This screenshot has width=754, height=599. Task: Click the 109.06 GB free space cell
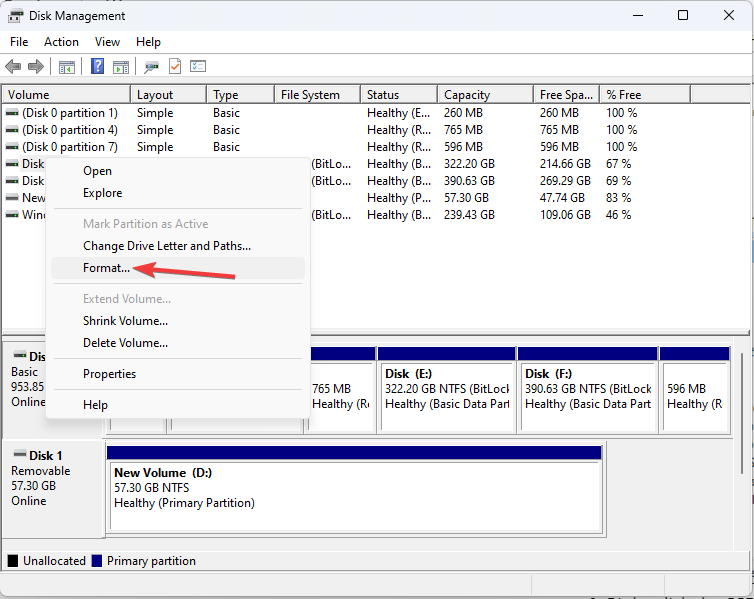565,214
